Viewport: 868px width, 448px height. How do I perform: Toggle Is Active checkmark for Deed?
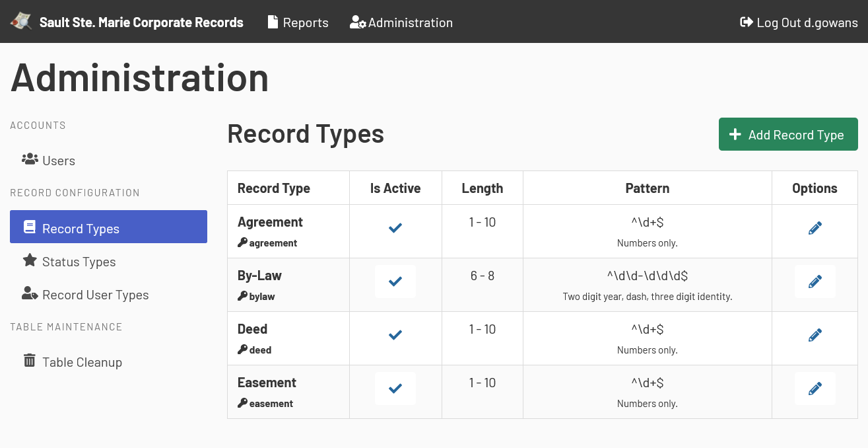tap(395, 335)
